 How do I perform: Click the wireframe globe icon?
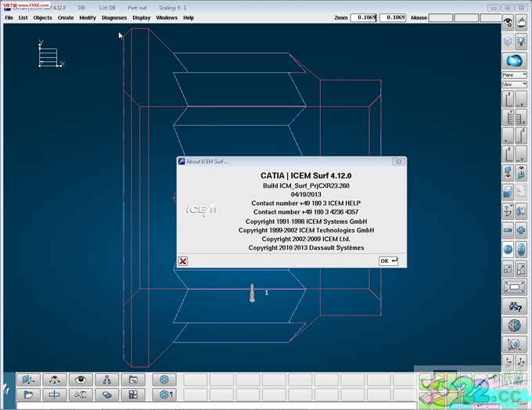pyautogui.click(x=514, y=325)
